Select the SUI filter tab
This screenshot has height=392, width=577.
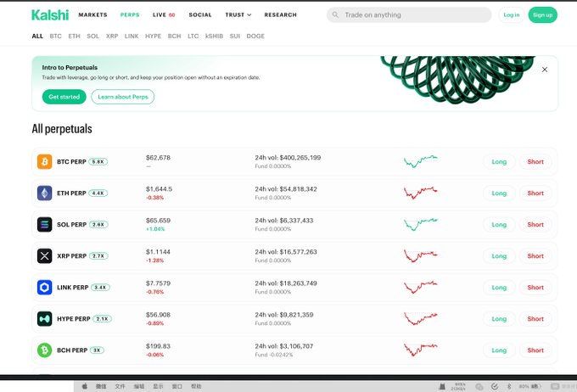[x=235, y=36]
